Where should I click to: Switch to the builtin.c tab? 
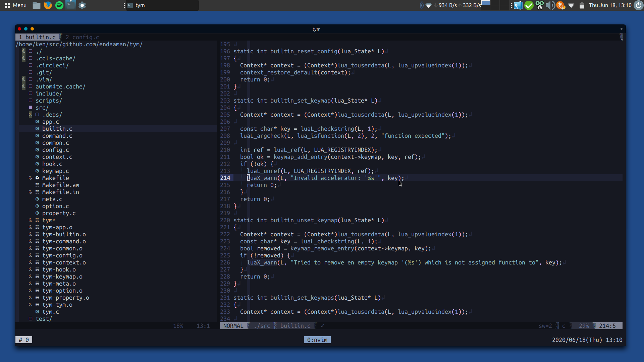click(38, 37)
